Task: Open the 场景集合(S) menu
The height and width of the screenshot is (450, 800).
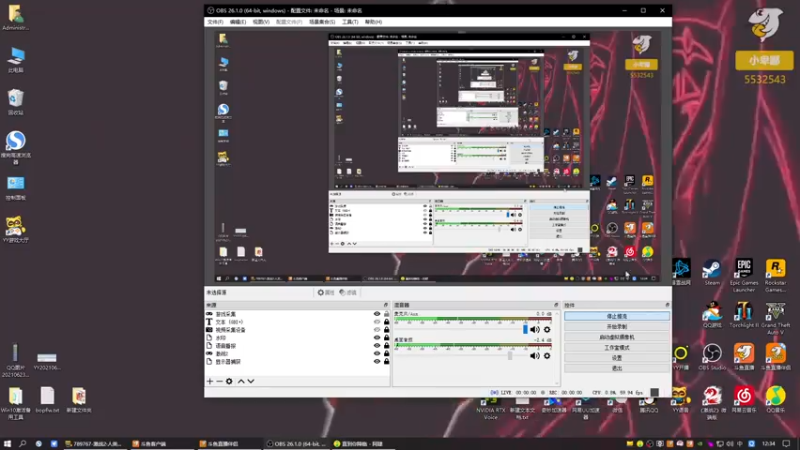Action: tap(322, 22)
